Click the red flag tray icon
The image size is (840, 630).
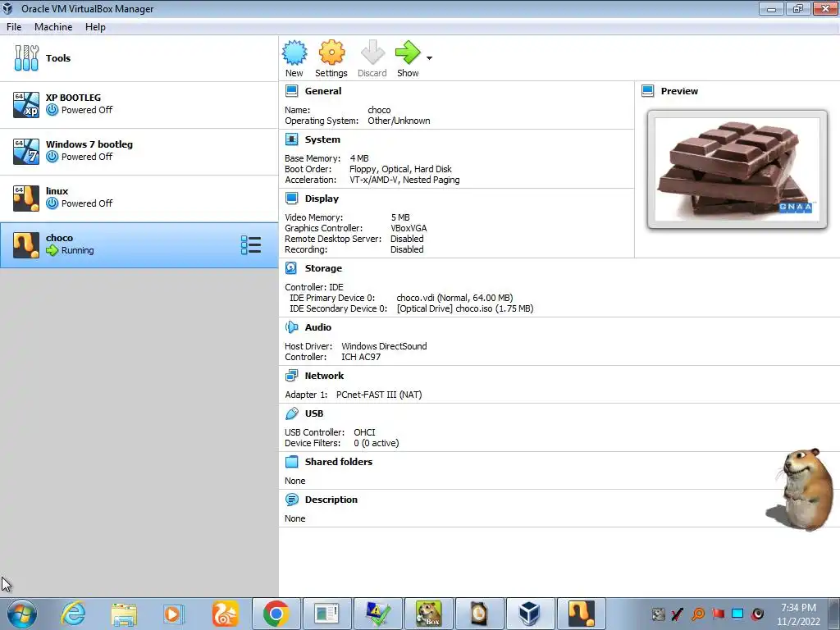point(718,614)
